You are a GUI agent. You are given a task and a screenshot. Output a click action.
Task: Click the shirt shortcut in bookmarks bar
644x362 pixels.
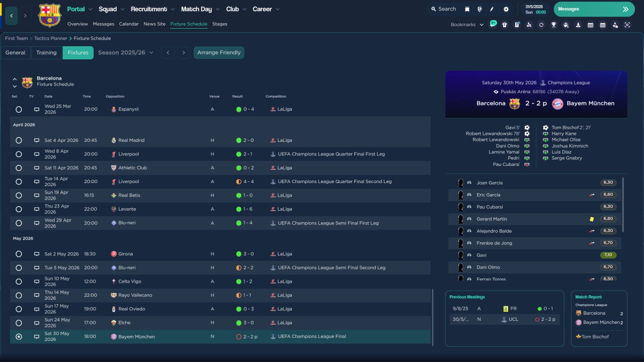505,25
